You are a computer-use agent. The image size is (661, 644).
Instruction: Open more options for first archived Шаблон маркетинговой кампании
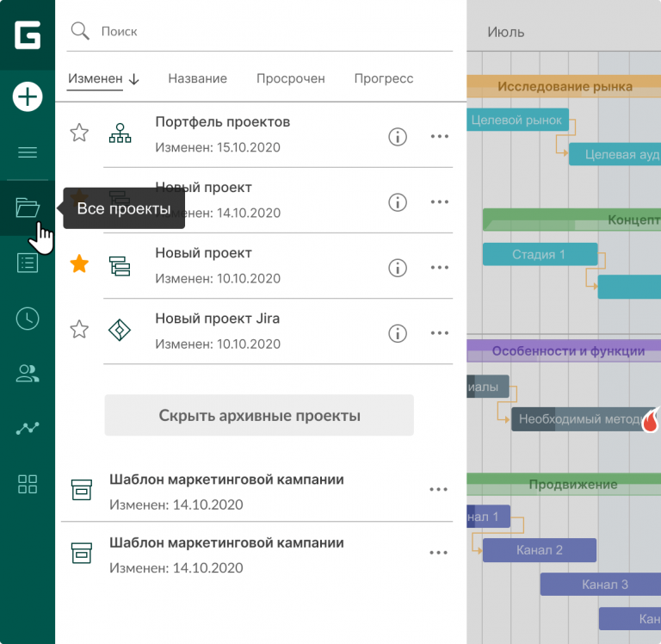click(438, 489)
